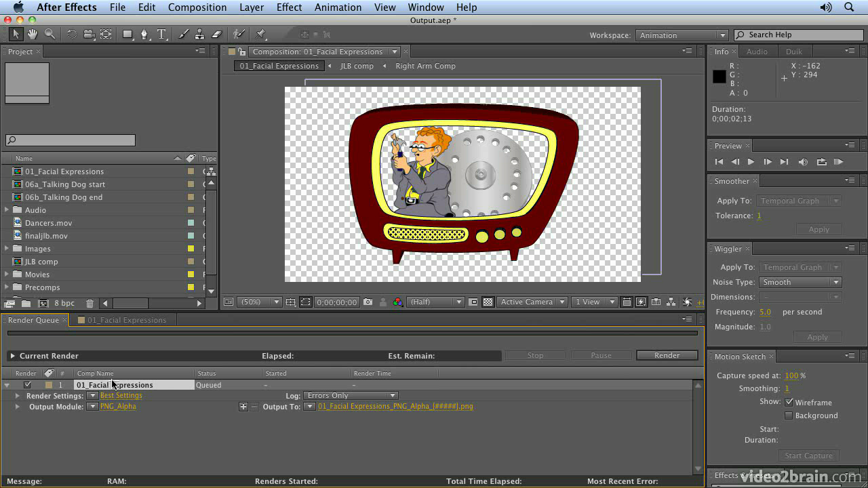Select the Zoom magnifier tool
The image size is (868, 488).
click(x=50, y=34)
